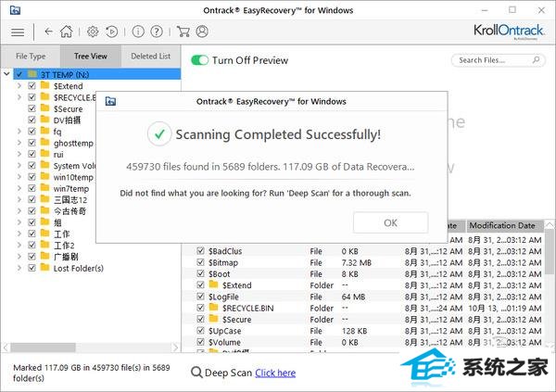Click the Deep Scan Click here link
Viewport: 556px width, 392px height.
coord(275,373)
